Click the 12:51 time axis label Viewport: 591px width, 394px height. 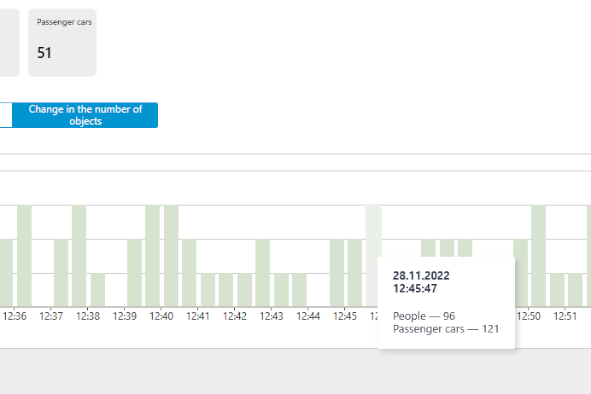point(565,316)
